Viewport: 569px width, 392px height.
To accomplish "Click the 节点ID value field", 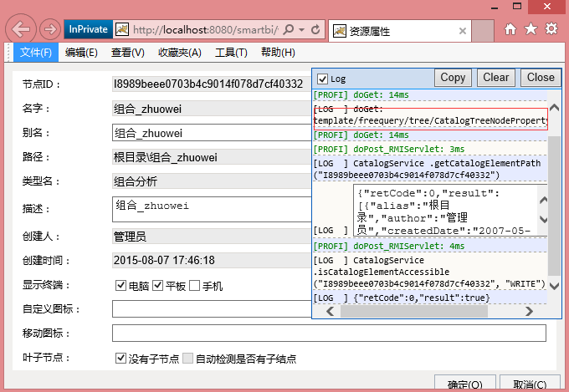I will click(x=212, y=84).
